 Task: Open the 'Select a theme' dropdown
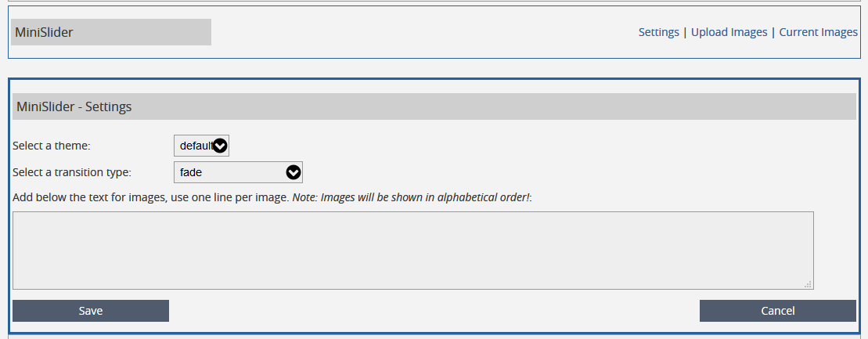pyautogui.click(x=201, y=146)
